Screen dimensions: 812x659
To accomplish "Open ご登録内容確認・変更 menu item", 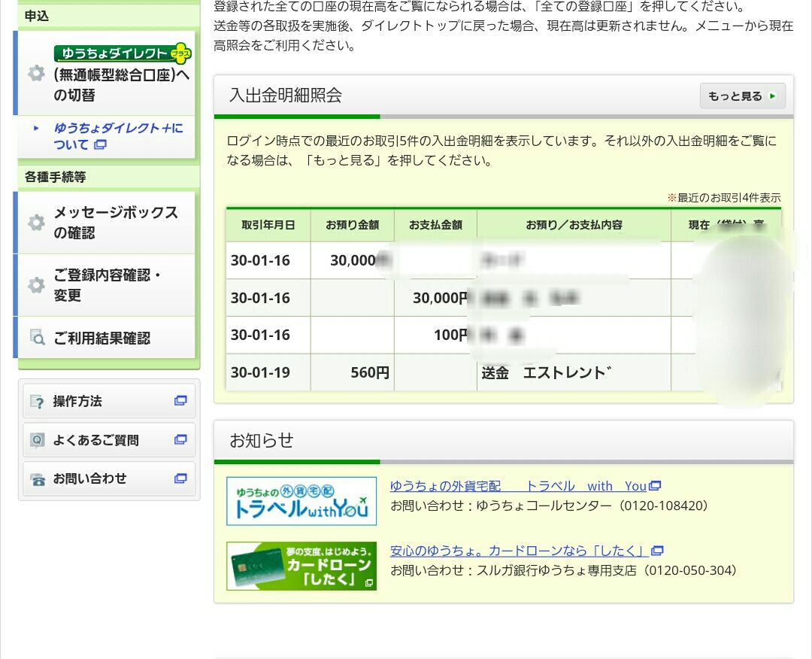I will (106, 285).
